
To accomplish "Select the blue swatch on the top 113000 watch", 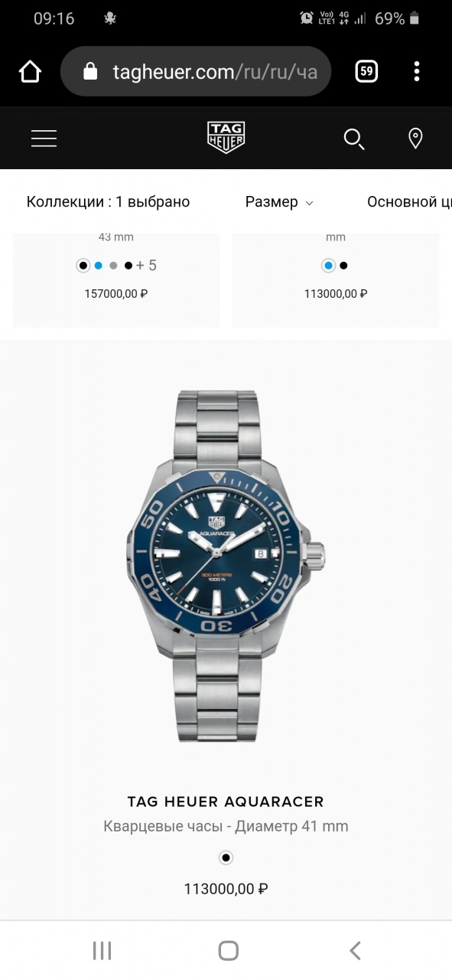I will (x=328, y=266).
